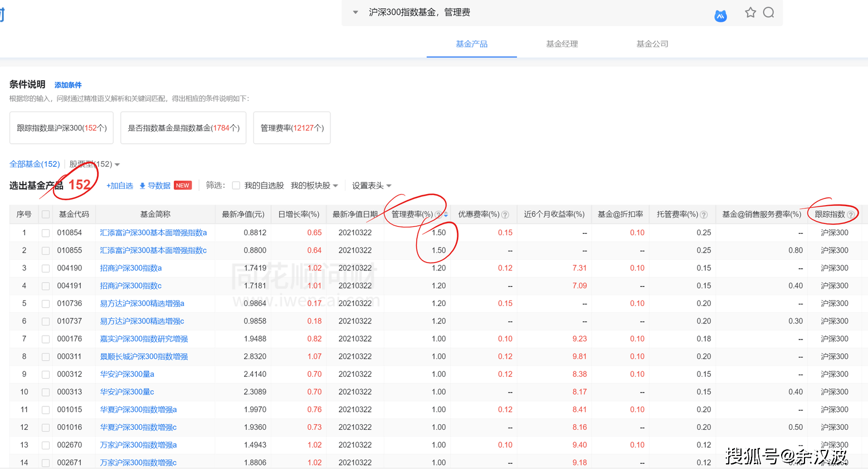
Task: Click the search magnifier icon
Action: point(768,12)
